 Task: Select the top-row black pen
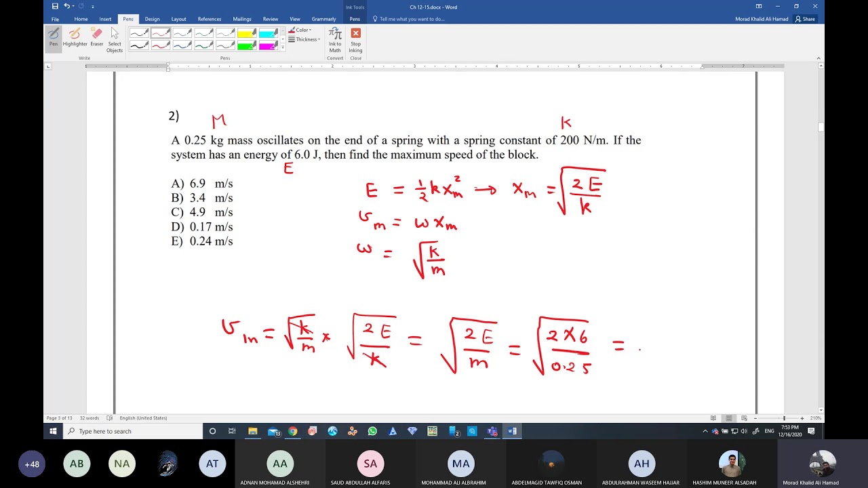point(139,33)
